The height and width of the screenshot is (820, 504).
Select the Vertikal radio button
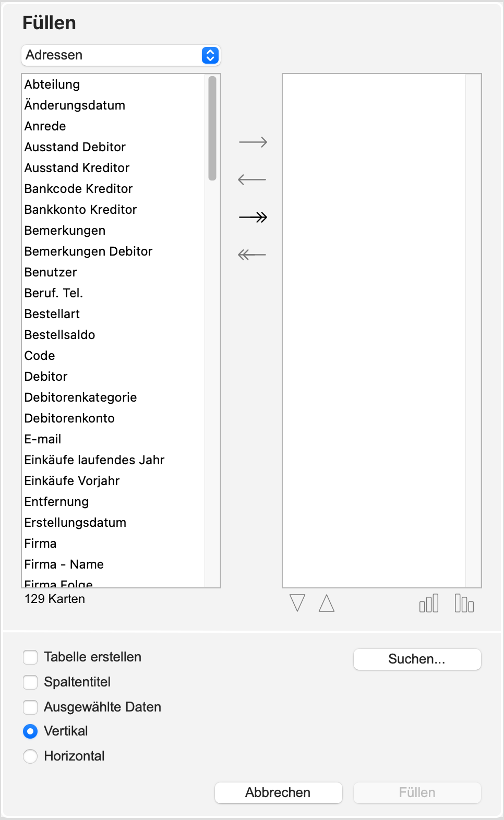click(30, 731)
